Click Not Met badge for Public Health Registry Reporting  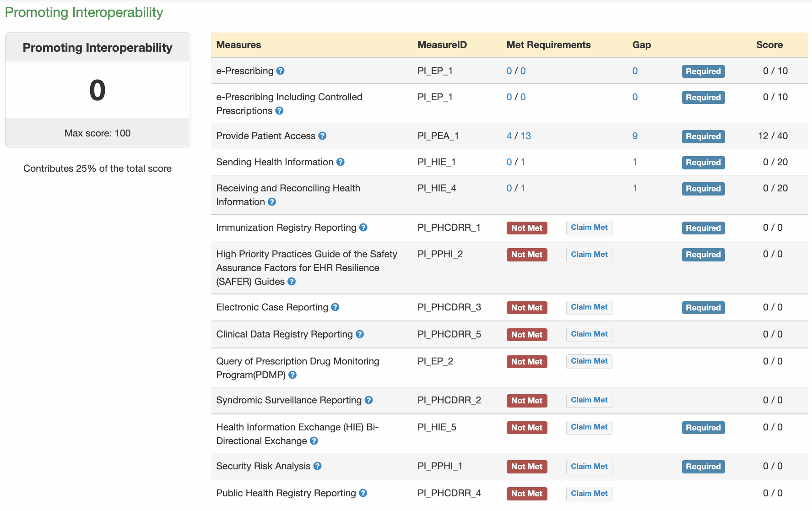pyautogui.click(x=527, y=494)
